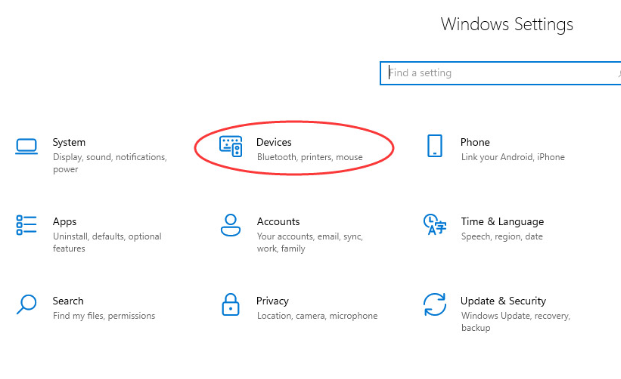Screen dimensions: 621x379
Task: Open the Time & Language icon
Action: (434, 225)
